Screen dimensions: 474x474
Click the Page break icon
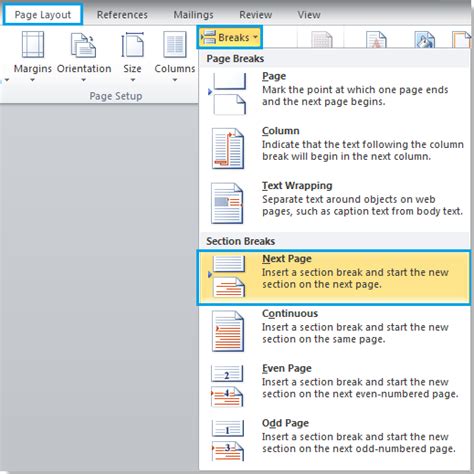(x=228, y=94)
